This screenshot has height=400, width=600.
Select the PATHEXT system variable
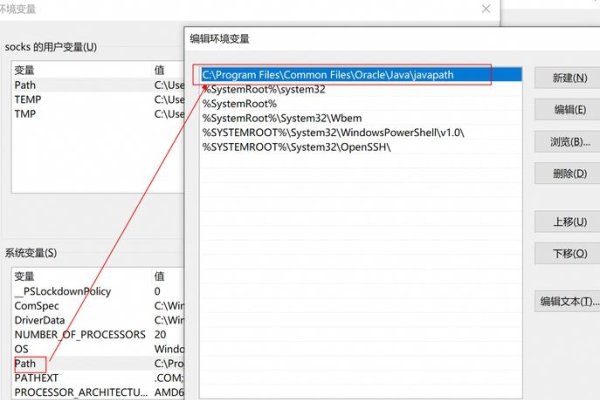click(x=98, y=378)
